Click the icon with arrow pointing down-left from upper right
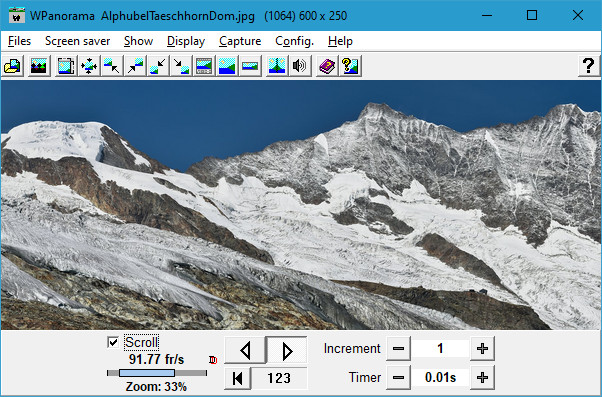The image size is (602, 397). point(158,66)
